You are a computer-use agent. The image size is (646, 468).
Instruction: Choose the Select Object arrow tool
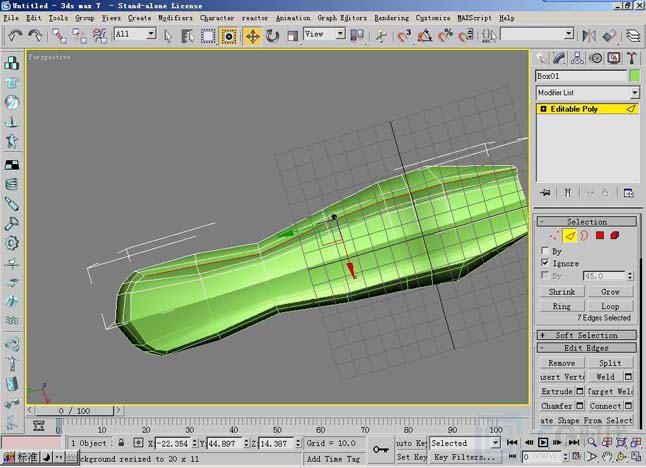point(168,36)
